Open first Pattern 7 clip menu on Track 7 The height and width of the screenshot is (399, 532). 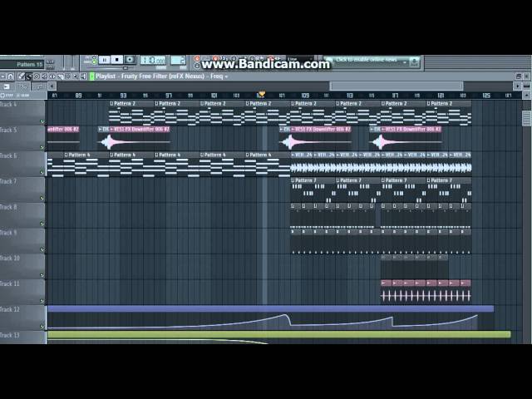click(x=293, y=180)
